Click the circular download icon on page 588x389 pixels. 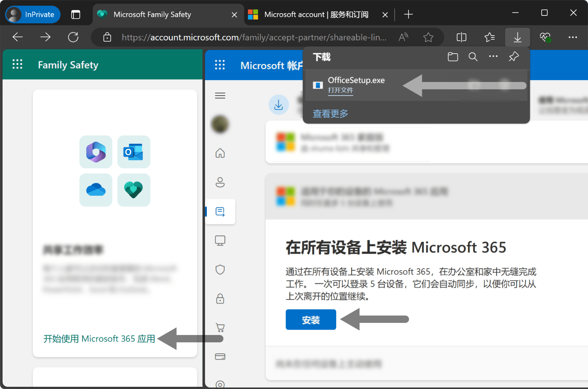(x=279, y=105)
